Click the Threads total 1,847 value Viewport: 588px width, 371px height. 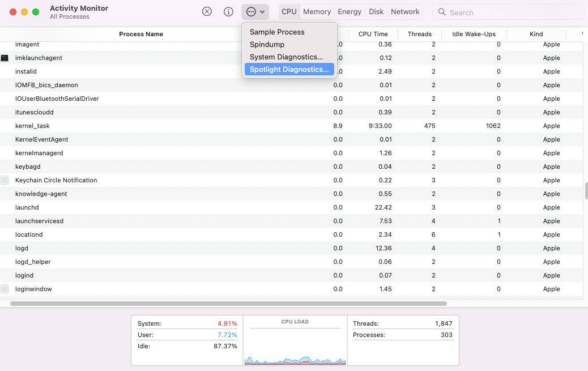[444, 323]
